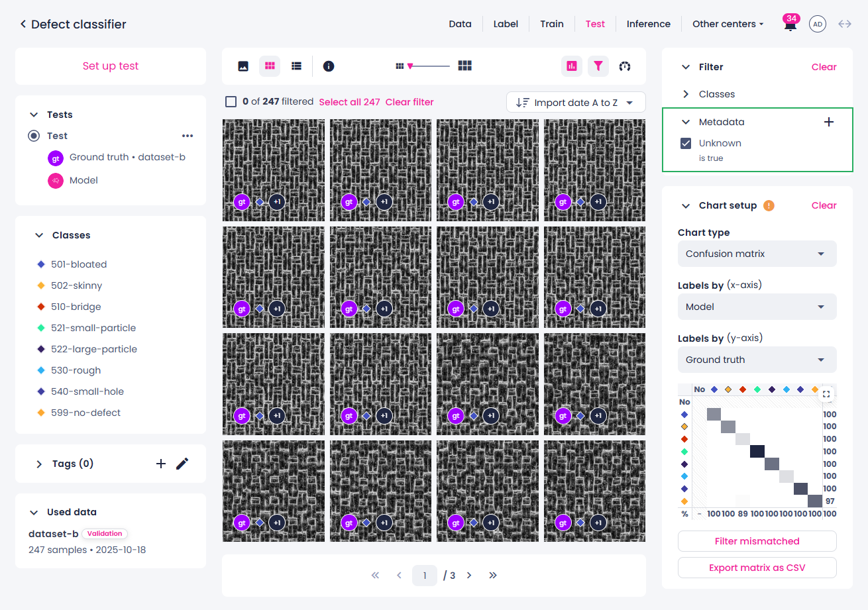This screenshot has width=868, height=610.
Task: Click the pencil icon to edit tags
Action: pyautogui.click(x=182, y=464)
